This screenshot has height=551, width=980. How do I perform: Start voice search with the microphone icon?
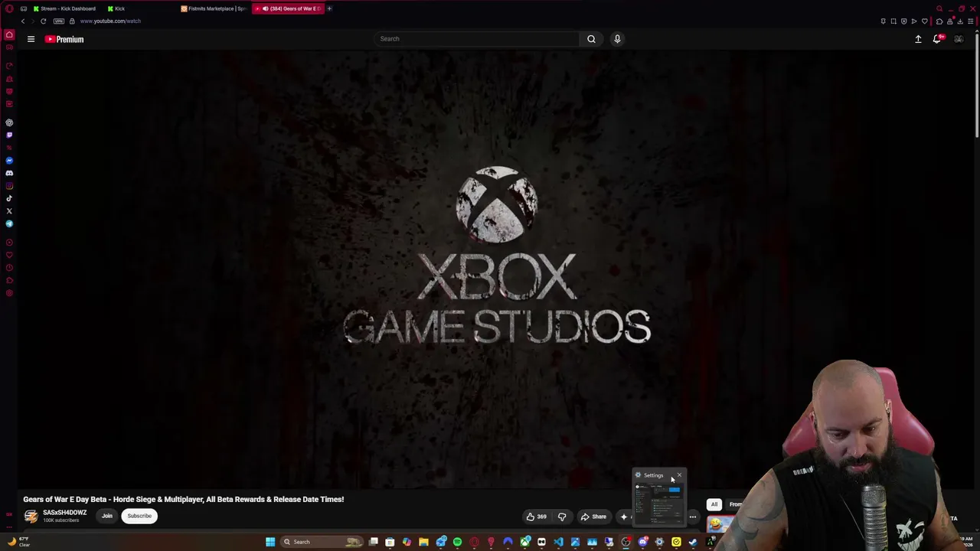pos(617,39)
